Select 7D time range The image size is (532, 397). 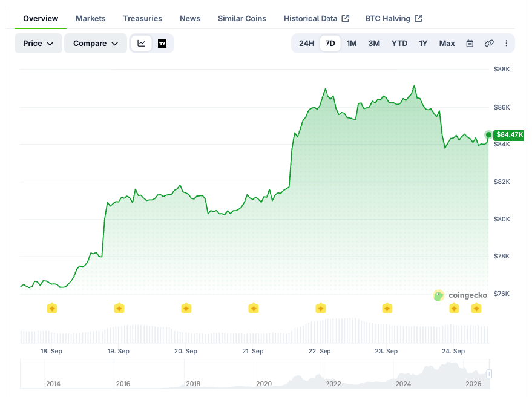[330, 44]
